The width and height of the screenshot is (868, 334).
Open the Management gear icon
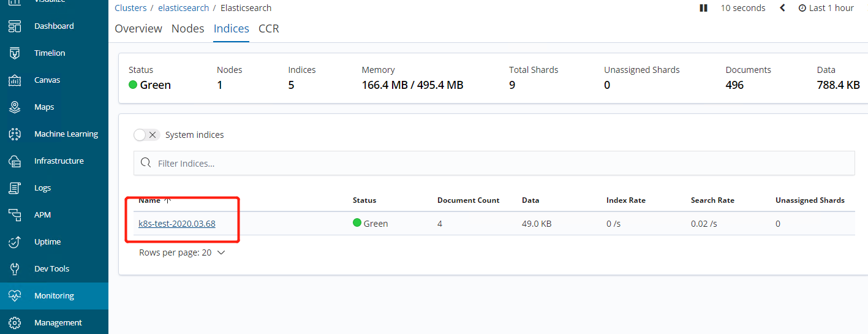click(15, 323)
